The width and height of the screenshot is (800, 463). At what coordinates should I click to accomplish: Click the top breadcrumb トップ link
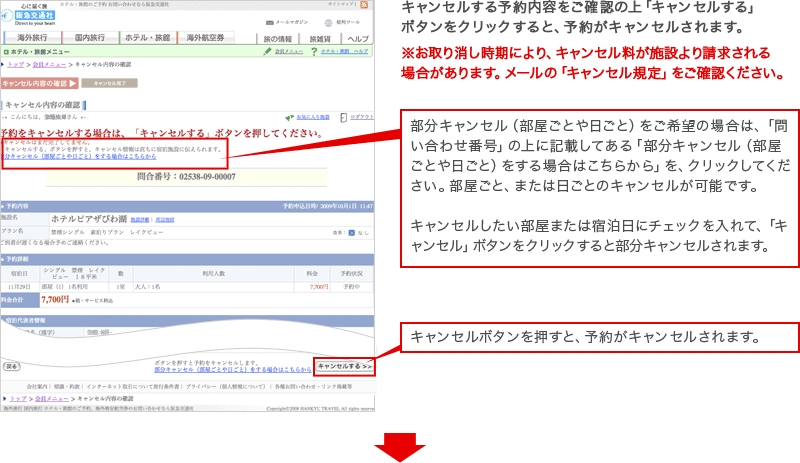coord(16,64)
